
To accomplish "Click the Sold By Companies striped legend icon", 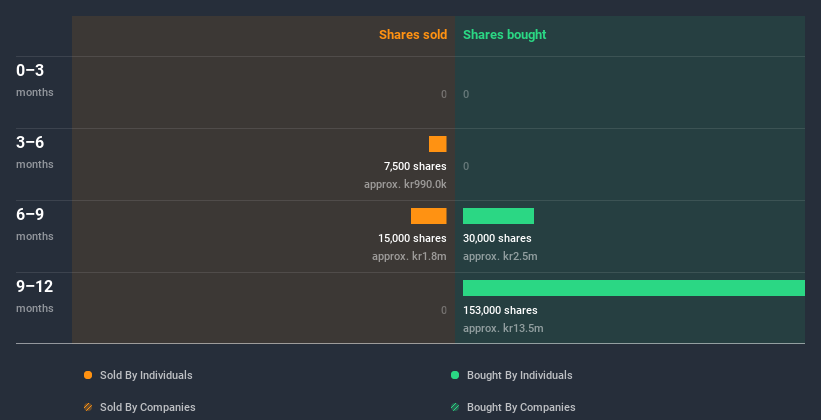I will coord(88,407).
